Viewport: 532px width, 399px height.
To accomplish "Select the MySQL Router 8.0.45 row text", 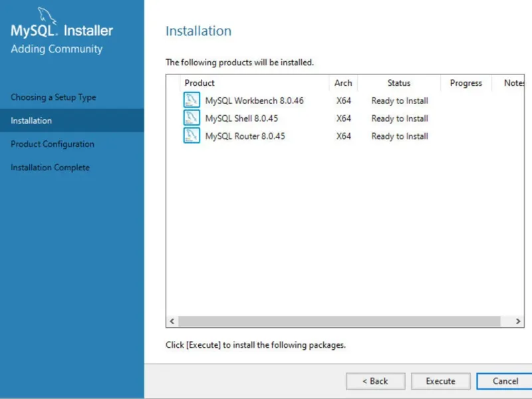I will coord(245,136).
